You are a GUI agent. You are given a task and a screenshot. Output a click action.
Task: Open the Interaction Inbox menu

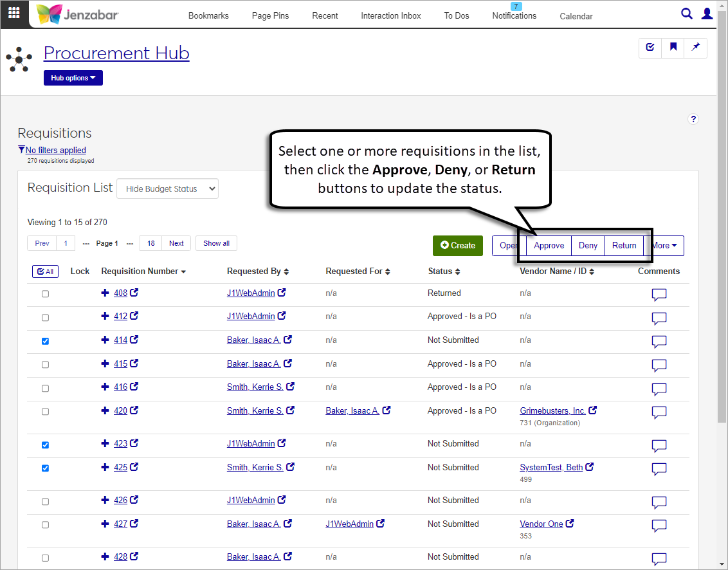pos(390,15)
